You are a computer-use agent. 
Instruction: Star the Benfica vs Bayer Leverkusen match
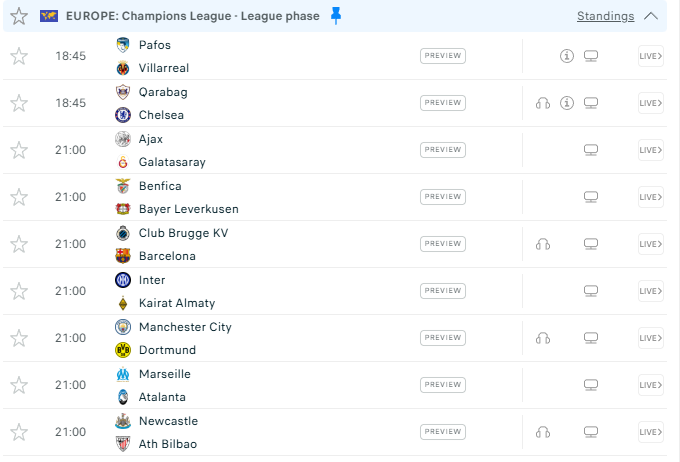pyautogui.click(x=19, y=197)
